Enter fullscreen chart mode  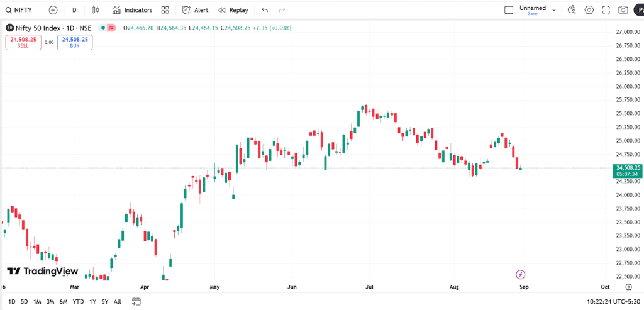tap(606, 10)
